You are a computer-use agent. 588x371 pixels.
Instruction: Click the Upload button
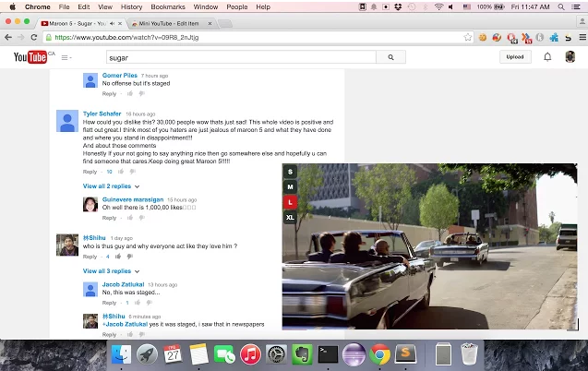[514, 57]
